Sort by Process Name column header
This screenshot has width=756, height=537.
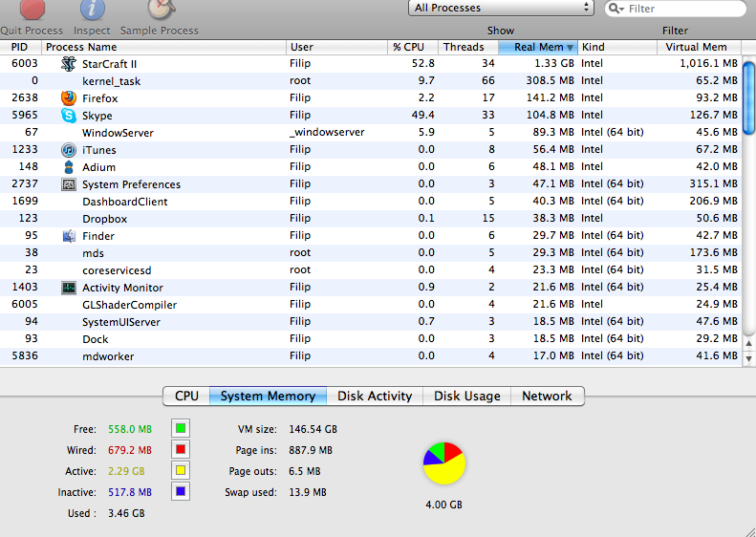164,47
